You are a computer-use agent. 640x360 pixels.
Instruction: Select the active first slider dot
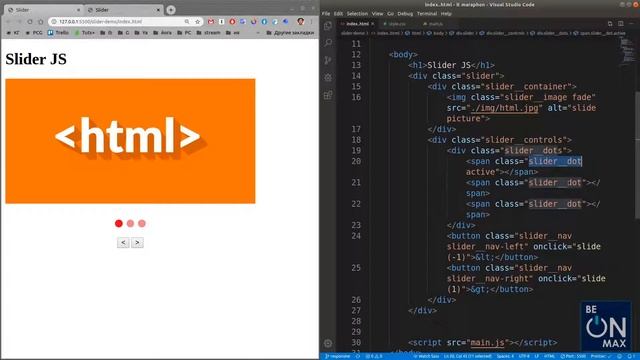click(x=119, y=223)
